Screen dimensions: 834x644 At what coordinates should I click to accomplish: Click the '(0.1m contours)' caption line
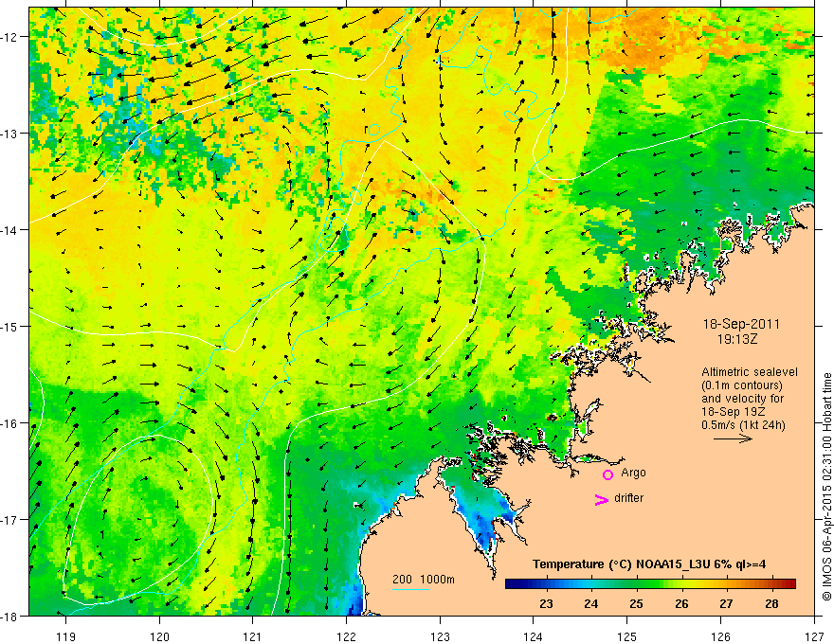(742, 385)
